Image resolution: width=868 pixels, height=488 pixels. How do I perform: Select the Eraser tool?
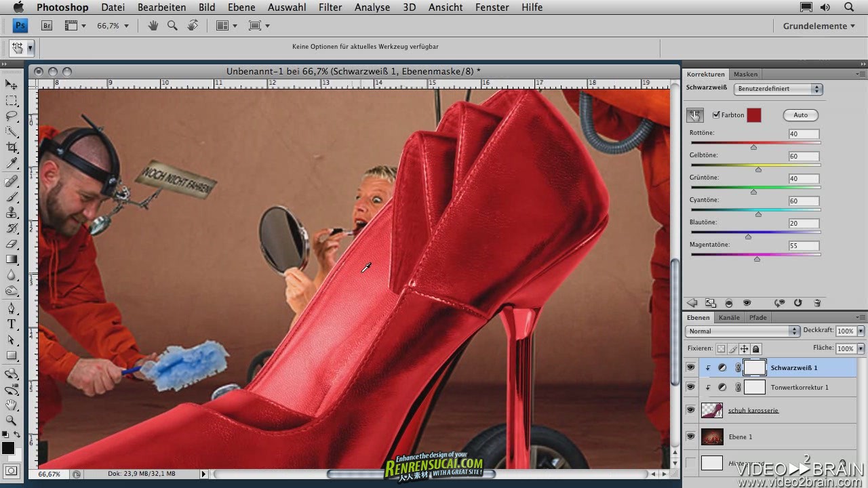point(12,244)
